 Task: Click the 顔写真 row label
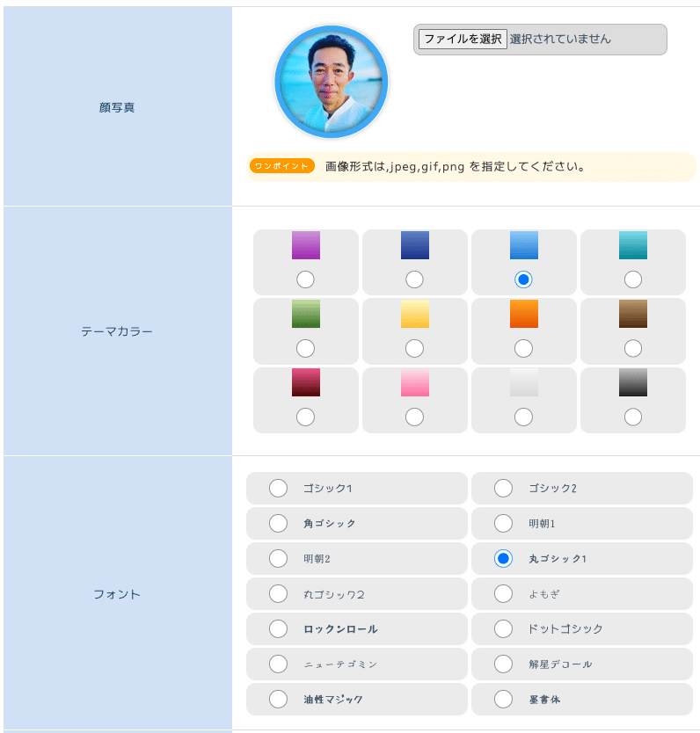click(117, 107)
